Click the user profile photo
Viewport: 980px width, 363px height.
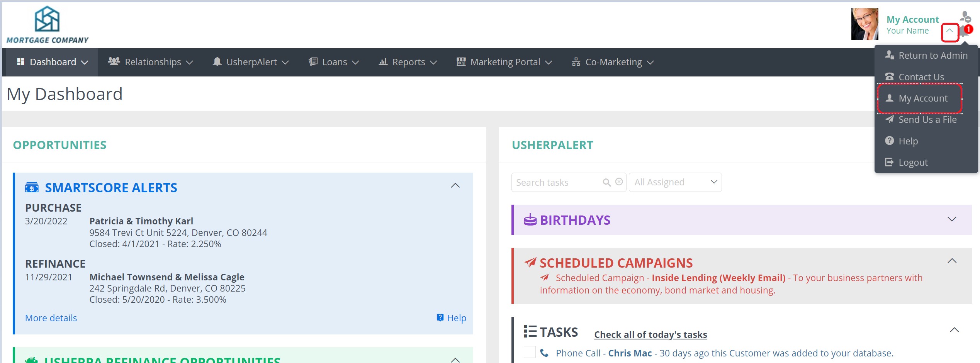(x=865, y=24)
